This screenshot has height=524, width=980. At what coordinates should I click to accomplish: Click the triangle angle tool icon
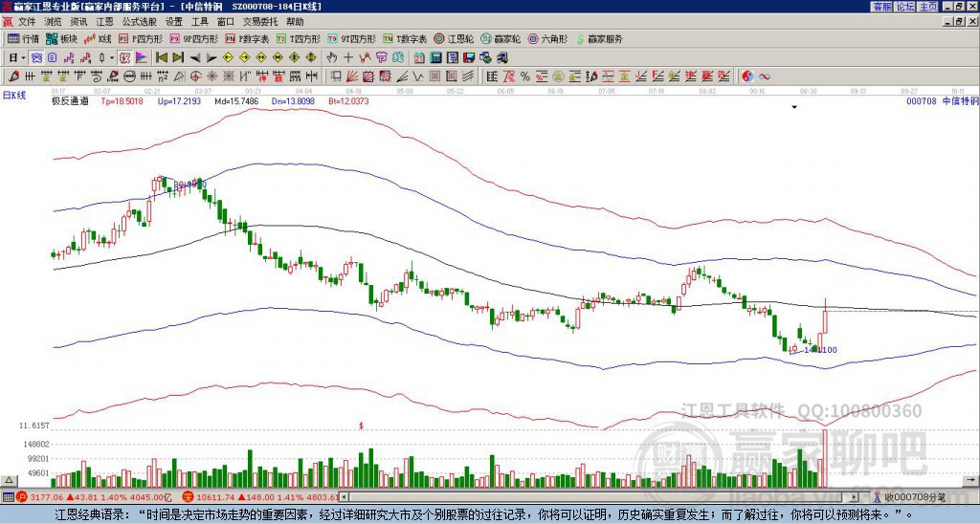click(x=179, y=76)
